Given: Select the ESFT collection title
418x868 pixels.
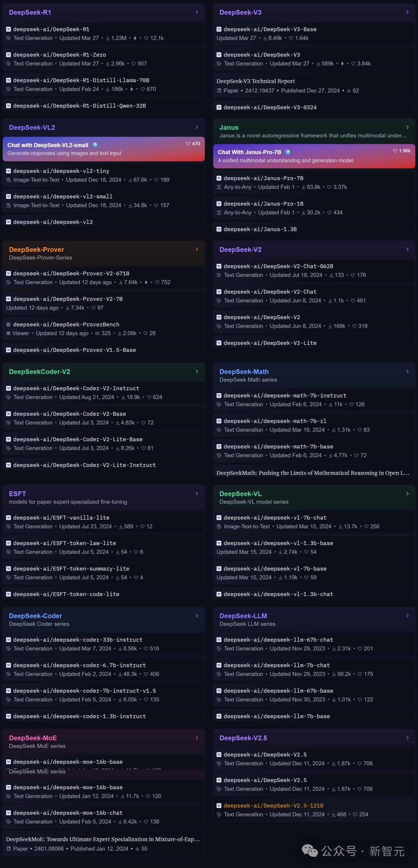Looking at the screenshot, I should (x=17, y=494).
